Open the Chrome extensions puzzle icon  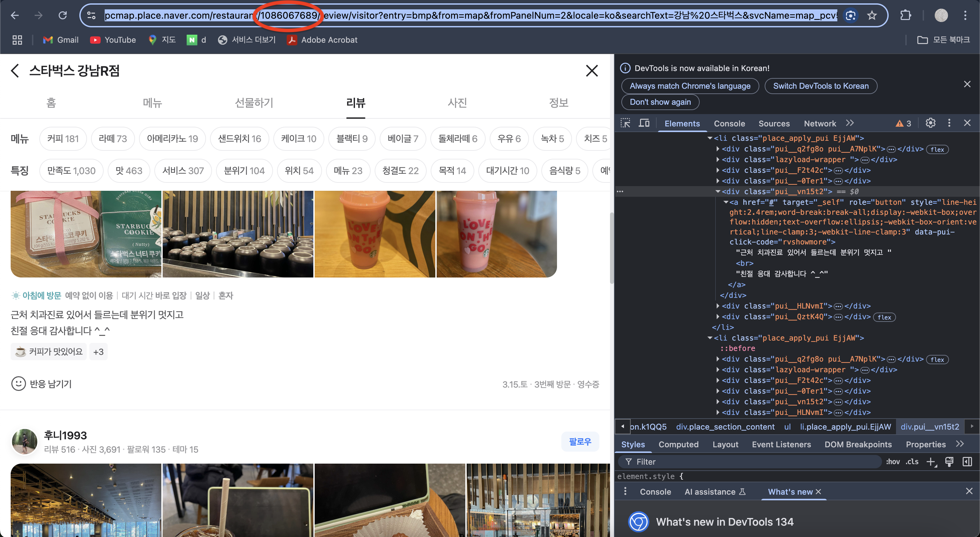coord(905,15)
